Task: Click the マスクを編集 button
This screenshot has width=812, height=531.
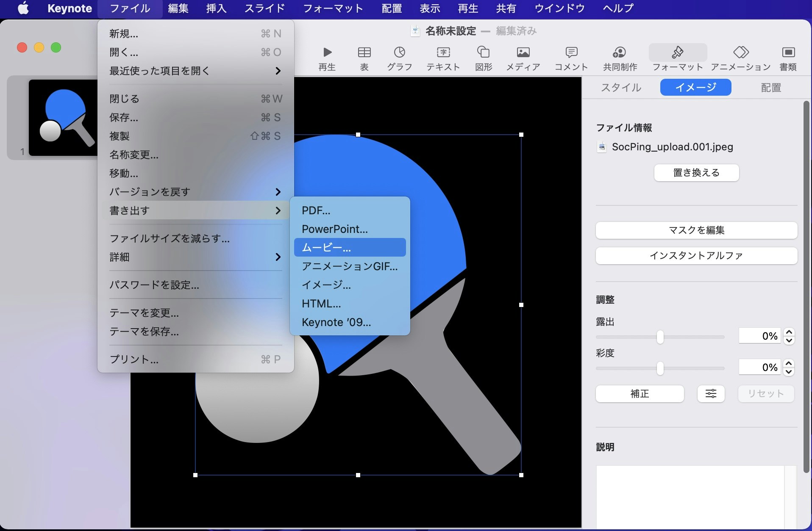Action: [x=696, y=230]
